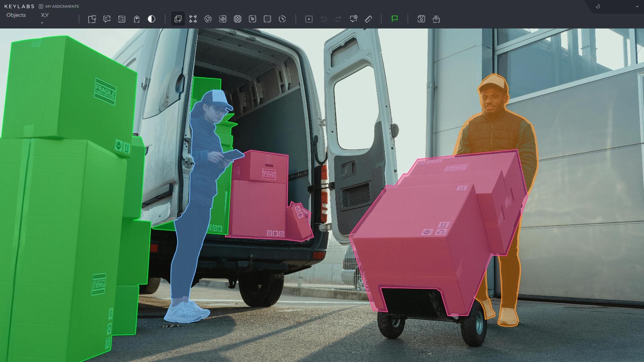Click the moon theme icon top right
Viewport: 644px width, 362px height.
[x=598, y=6]
